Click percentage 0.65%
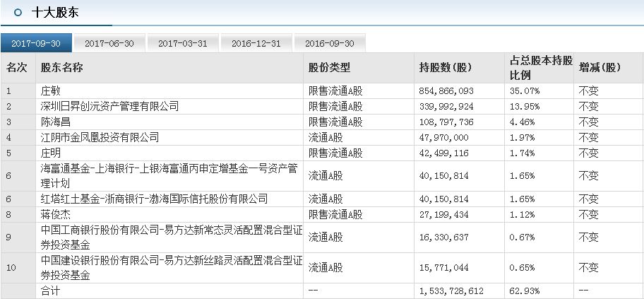The height and width of the screenshot is (299, 644). pos(522,268)
